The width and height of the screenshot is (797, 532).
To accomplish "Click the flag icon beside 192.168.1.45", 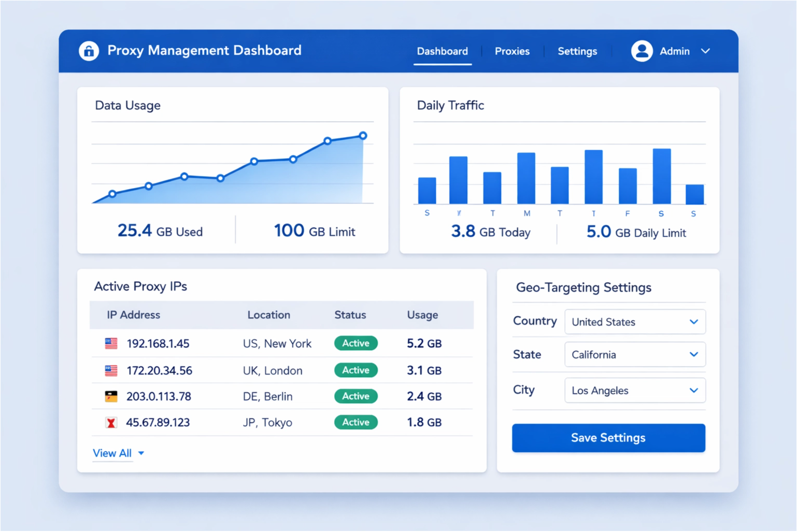I will (x=111, y=343).
